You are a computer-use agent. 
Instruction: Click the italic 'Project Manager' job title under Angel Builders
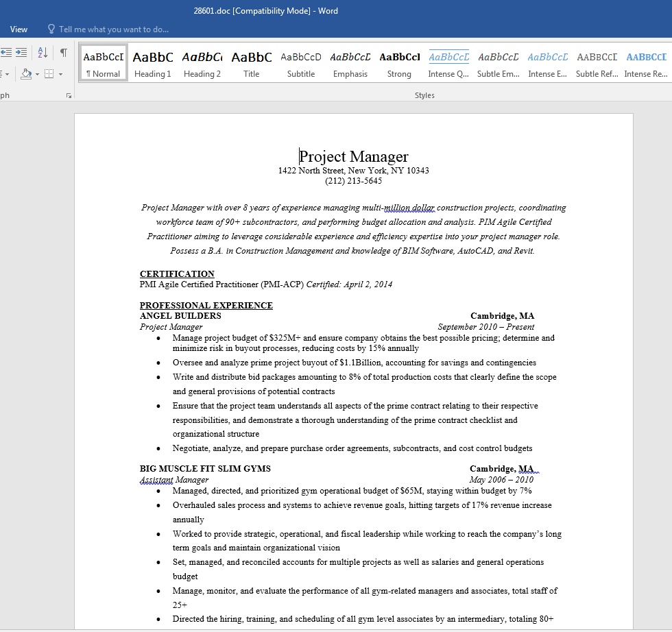[x=171, y=326]
